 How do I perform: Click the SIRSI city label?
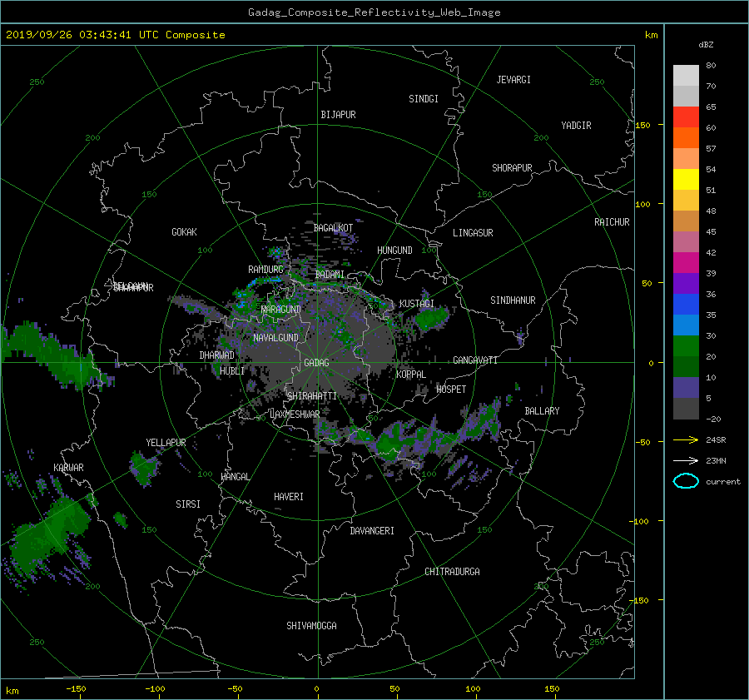(188, 504)
